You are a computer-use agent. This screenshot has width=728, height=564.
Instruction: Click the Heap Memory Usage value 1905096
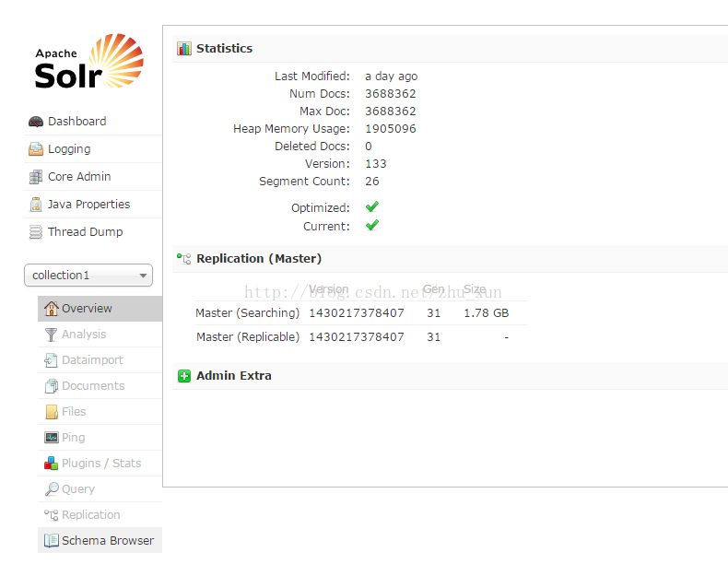coord(391,129)
